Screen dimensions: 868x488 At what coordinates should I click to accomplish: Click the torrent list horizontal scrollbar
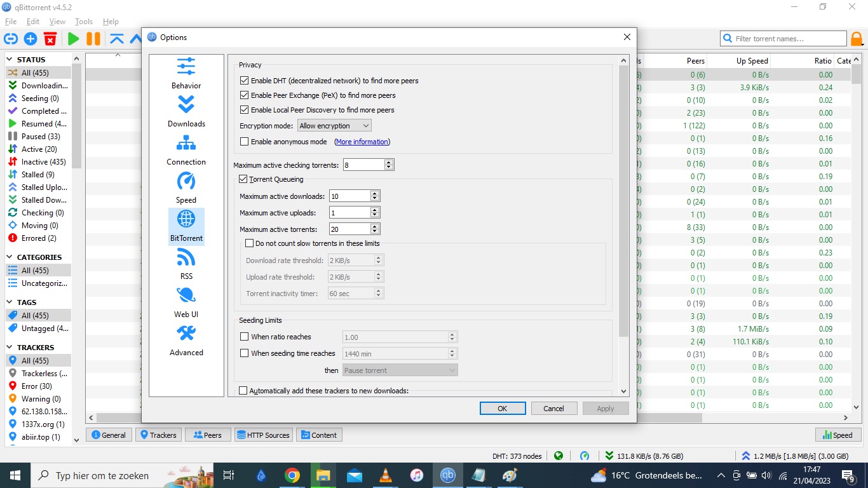400,418
